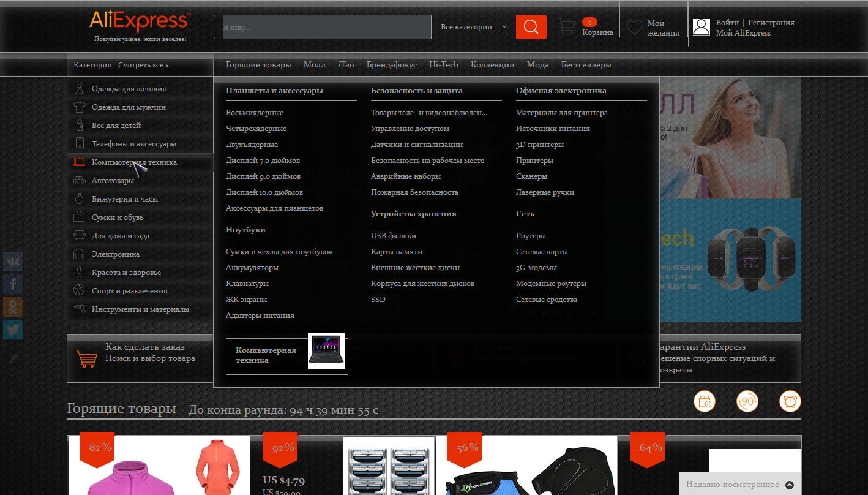Open the 'Восьмиядерные' tablets link

255,113
